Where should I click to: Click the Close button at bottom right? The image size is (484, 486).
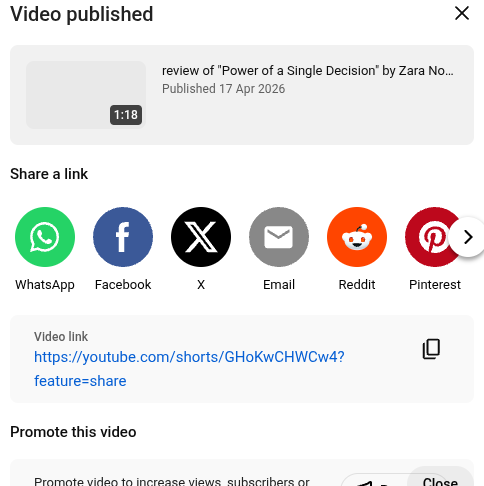[x=440, y=480]
